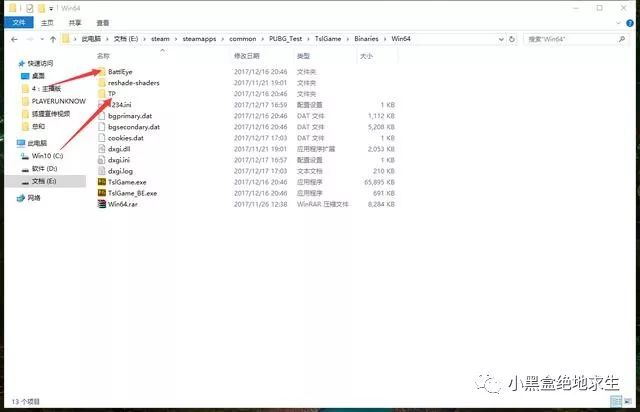Open the address bar history dropdown
This screenshot has height=412, width=640.
501,39
